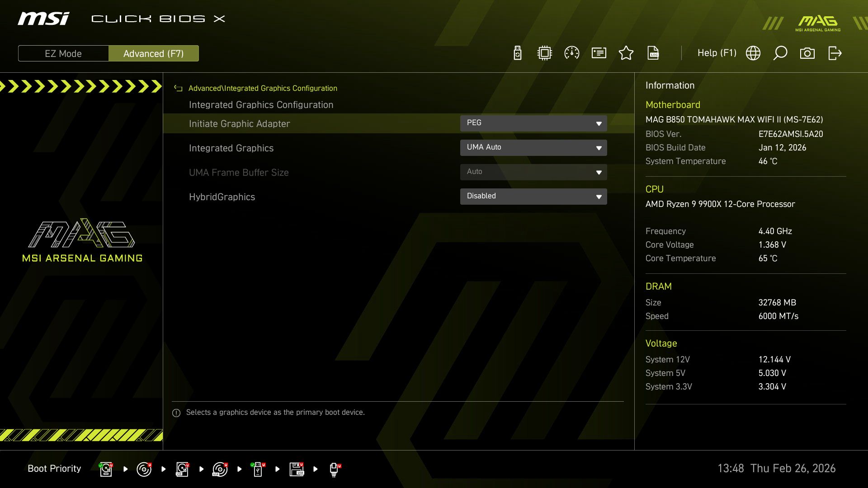The image size is (868, 488).
Task: Open the Favorites star menu
Action: [x=626, y=53]
